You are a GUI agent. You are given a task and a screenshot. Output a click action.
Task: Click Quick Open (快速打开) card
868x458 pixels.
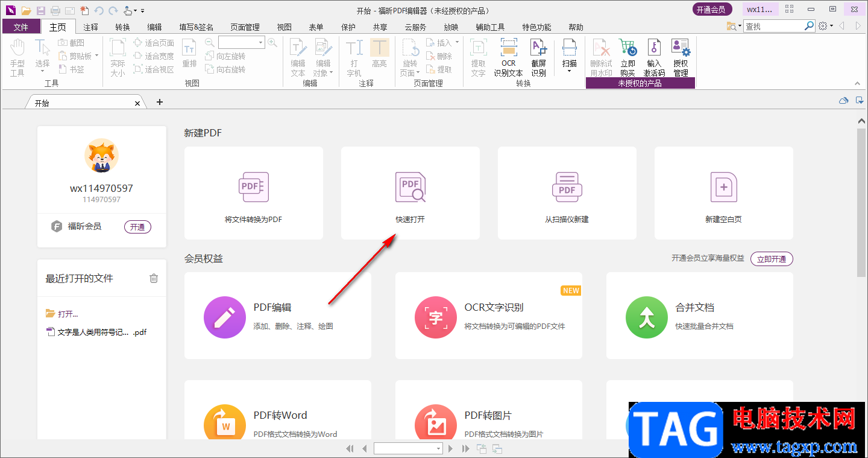pyautogui.click(x=410, y=193)
